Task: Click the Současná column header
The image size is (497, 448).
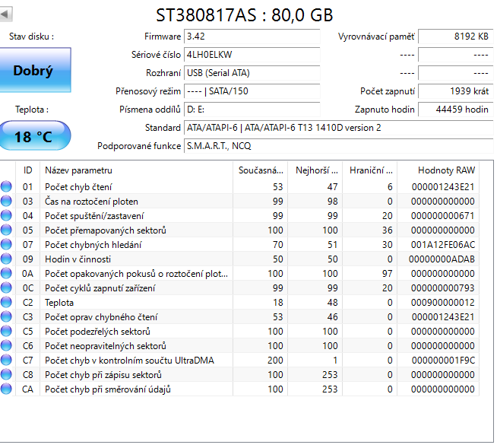Action: tap(260, 170)
